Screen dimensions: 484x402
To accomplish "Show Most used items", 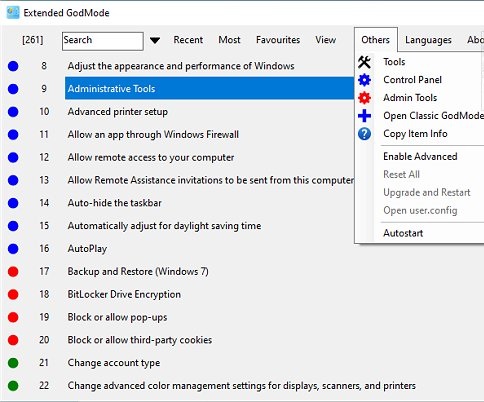I will pos(229,40).
